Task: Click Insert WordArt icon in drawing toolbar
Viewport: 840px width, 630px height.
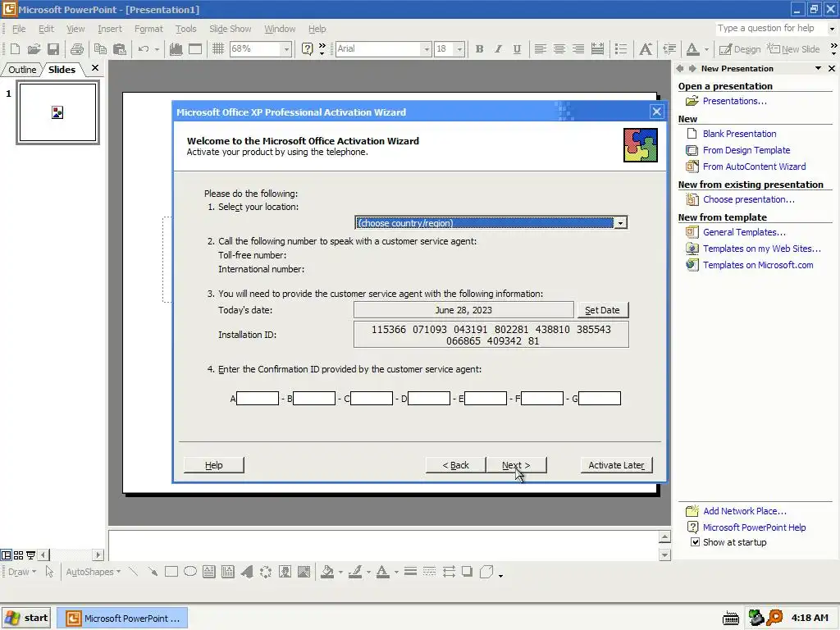Action: 247,572
